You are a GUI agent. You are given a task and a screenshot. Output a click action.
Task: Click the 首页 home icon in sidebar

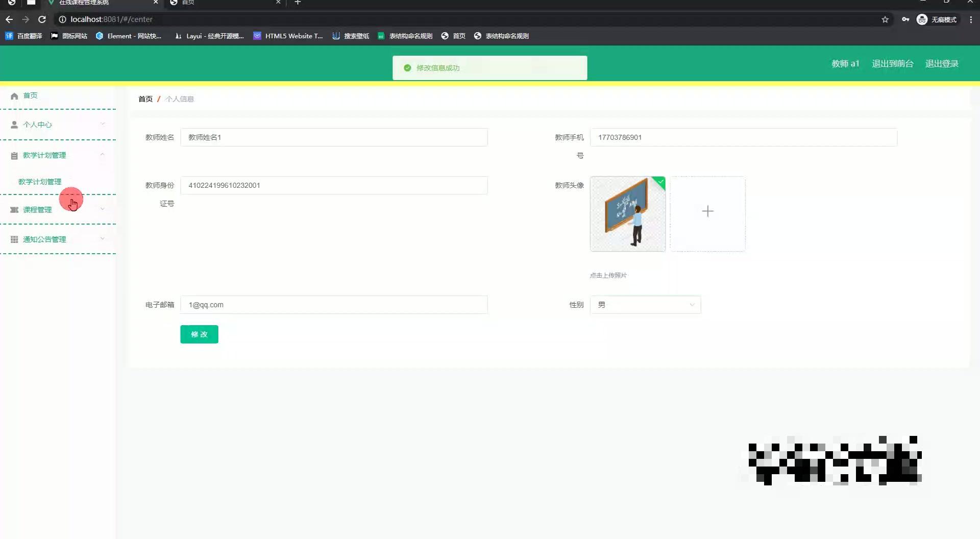(14, 95)
